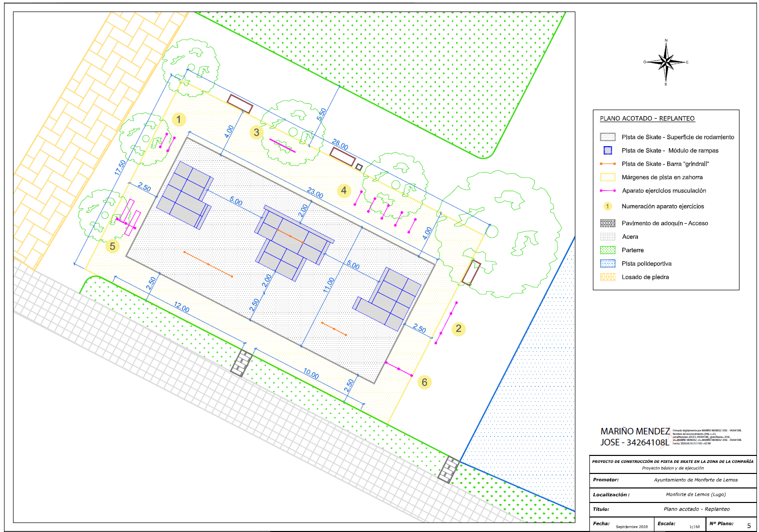Select exercise station marker number 6
759x532 pixels.
[x=424, y=382]
